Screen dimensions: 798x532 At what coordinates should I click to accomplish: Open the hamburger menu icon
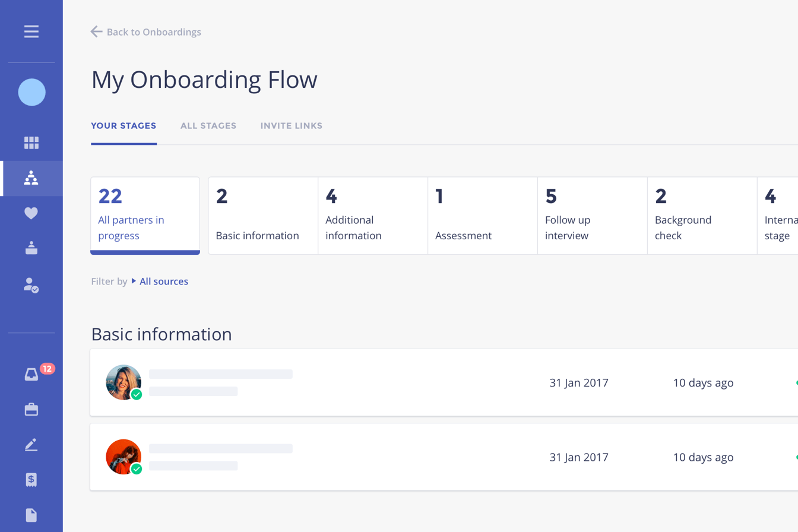coord(31,31)
